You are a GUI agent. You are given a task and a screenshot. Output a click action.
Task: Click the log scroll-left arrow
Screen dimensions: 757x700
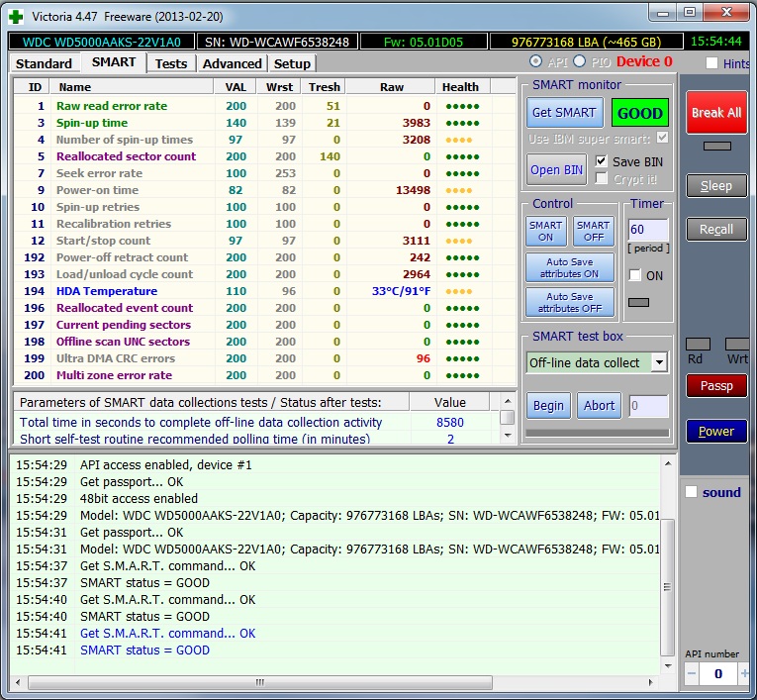click(18, 682)
